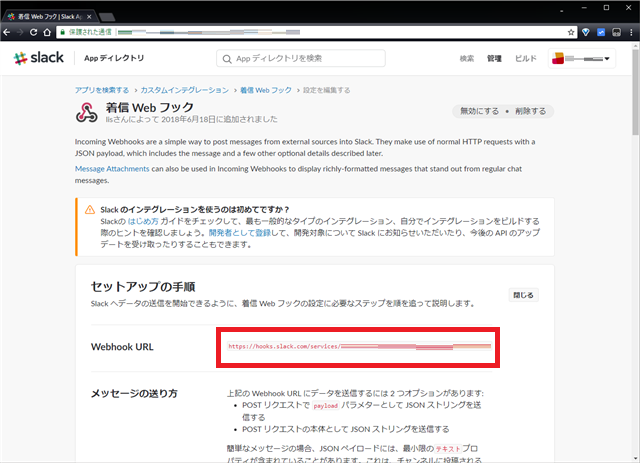Open the 検索 navigation item
Viewport: 640px width, 463px height.
[467, 58]
